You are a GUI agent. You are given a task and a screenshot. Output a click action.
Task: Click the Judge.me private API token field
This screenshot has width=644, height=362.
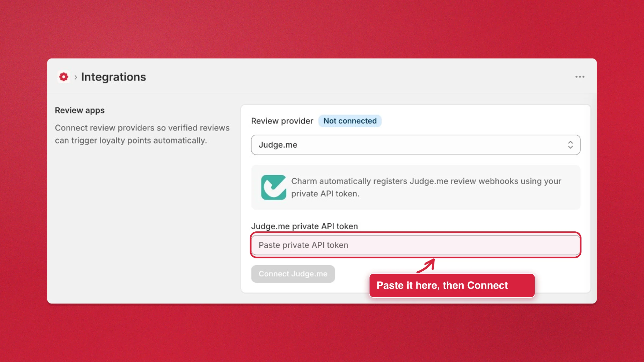[x=416, y=245]
